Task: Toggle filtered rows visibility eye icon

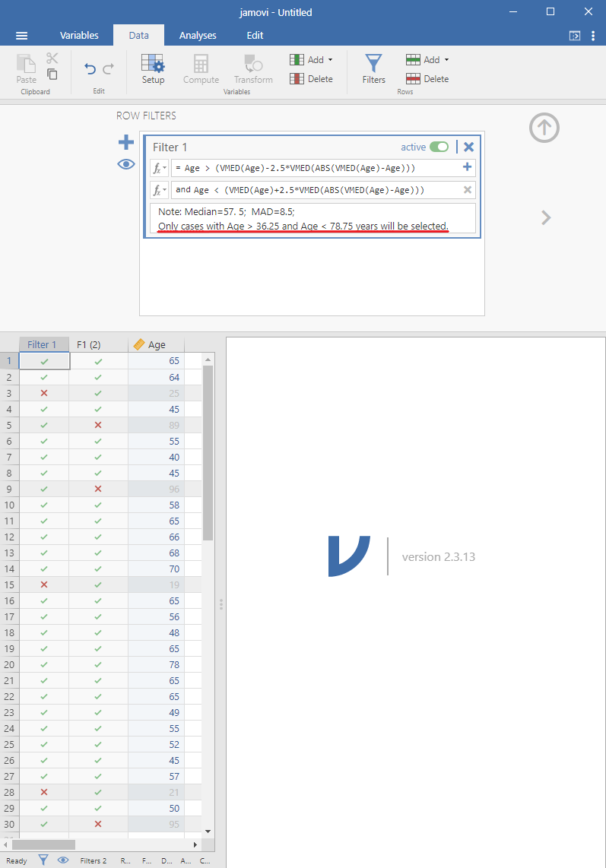Action: (126, 164)
